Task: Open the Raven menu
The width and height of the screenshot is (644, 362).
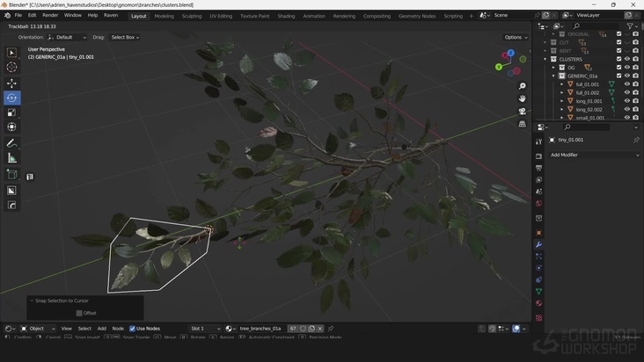Action: pos(111,15)
